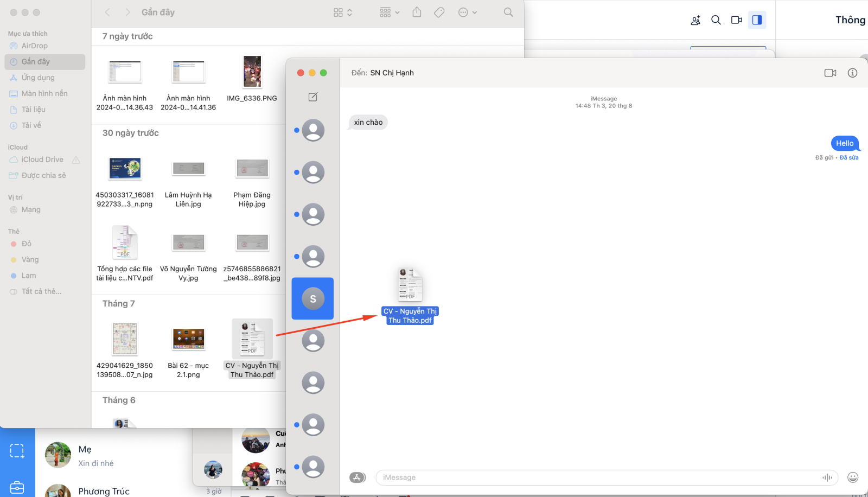The image size is (868, 497).
Task: Open Tải về in Finder sidebar
Action: click(44, 125)
